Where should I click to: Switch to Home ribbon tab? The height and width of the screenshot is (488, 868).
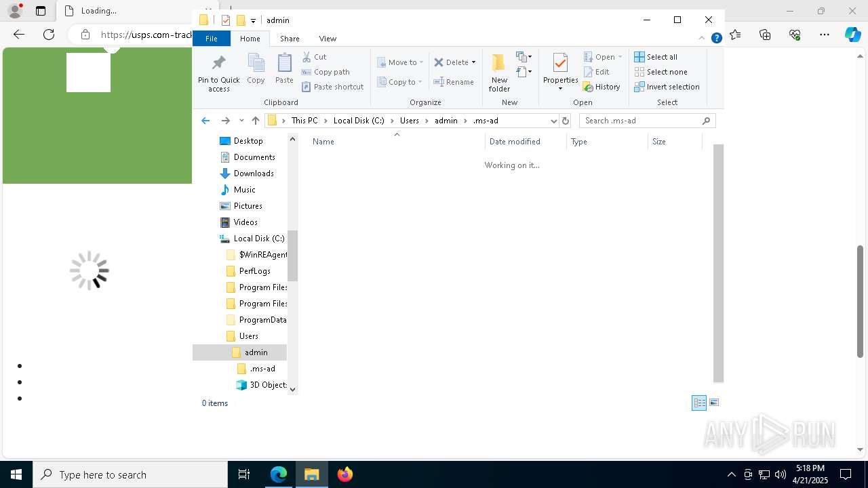pyautogui.click(x=250, y=39)
